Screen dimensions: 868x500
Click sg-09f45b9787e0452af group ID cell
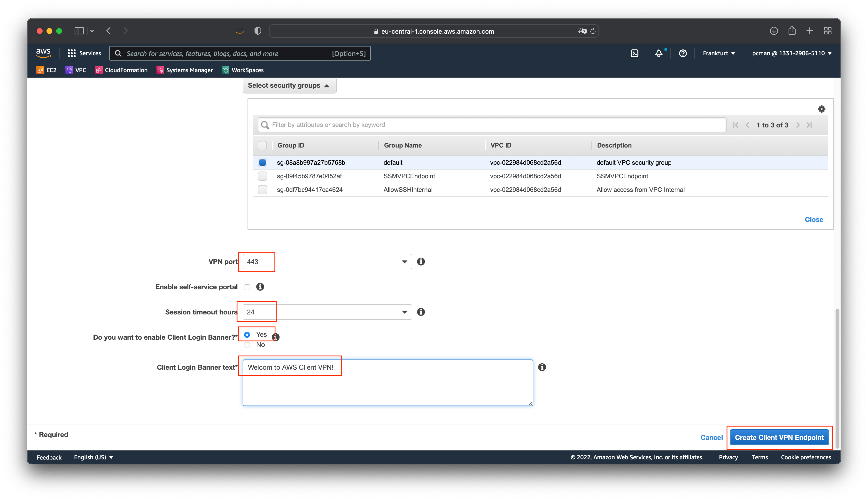(309, 176)
